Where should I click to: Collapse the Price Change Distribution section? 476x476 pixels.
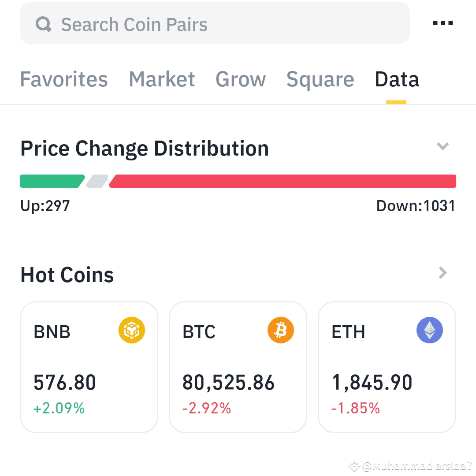[x=443, y=146]
